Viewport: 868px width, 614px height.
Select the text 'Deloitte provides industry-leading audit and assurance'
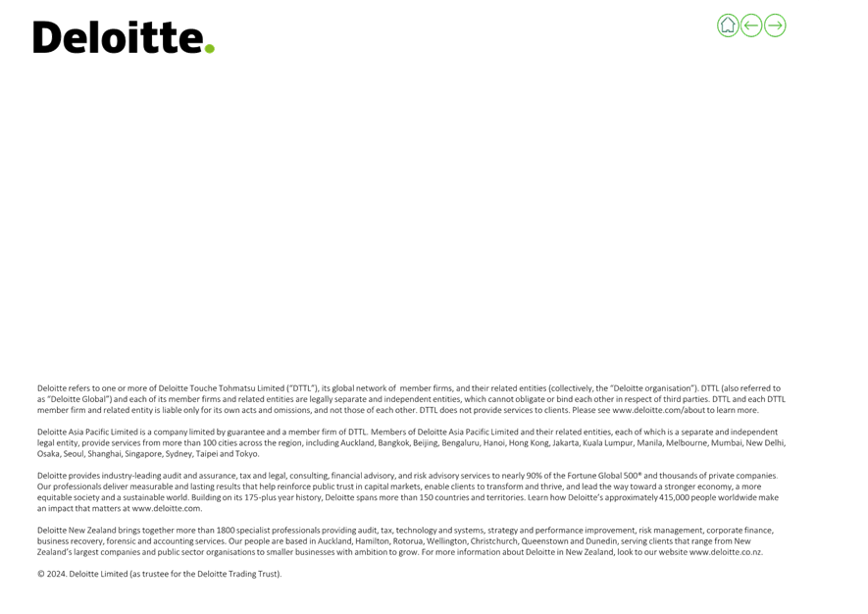click(x=136, y=476)
